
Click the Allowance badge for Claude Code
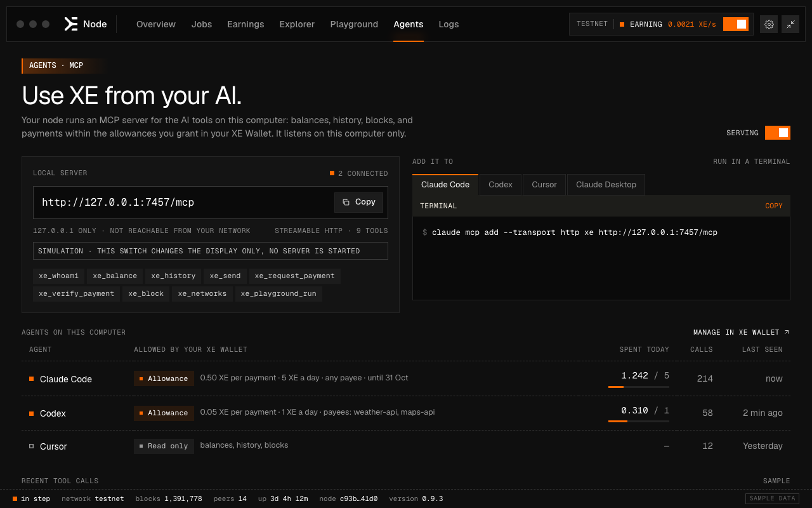click(x=164, y=379)
